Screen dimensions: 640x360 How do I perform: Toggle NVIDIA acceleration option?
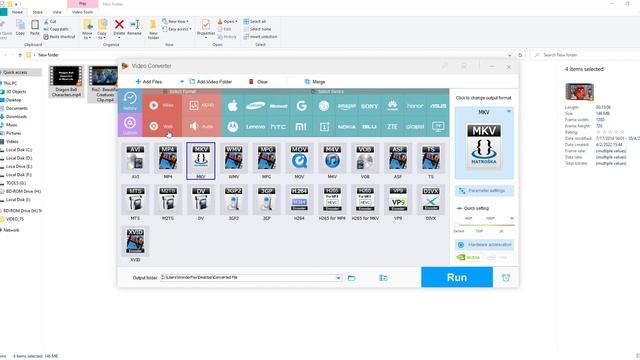468,258
